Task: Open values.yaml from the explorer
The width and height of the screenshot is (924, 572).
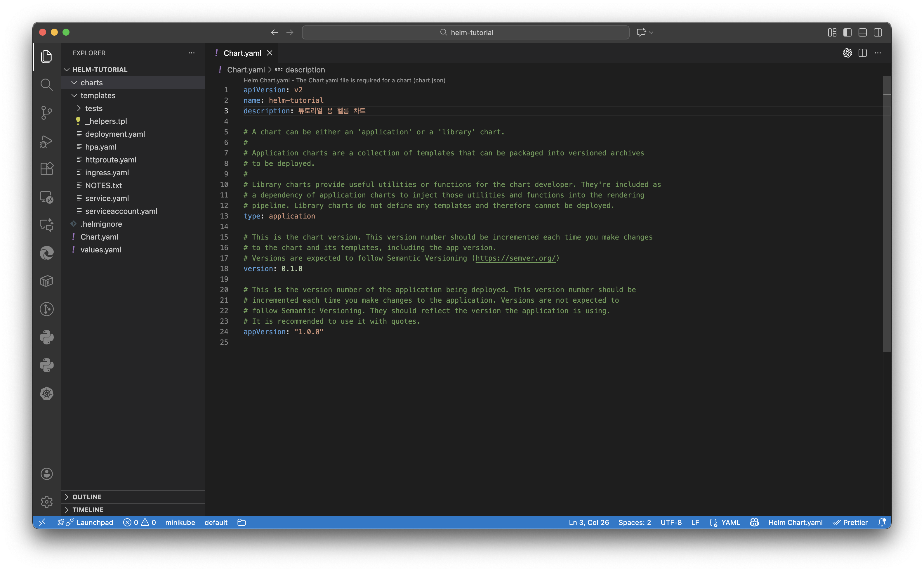Action: click(100, 250)
